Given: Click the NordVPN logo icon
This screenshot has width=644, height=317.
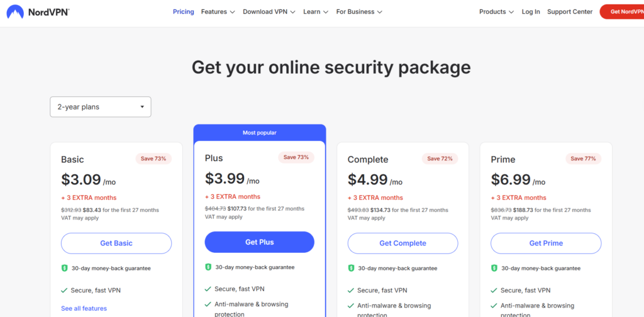Looking at the screenshot, I should click(15, 11).
